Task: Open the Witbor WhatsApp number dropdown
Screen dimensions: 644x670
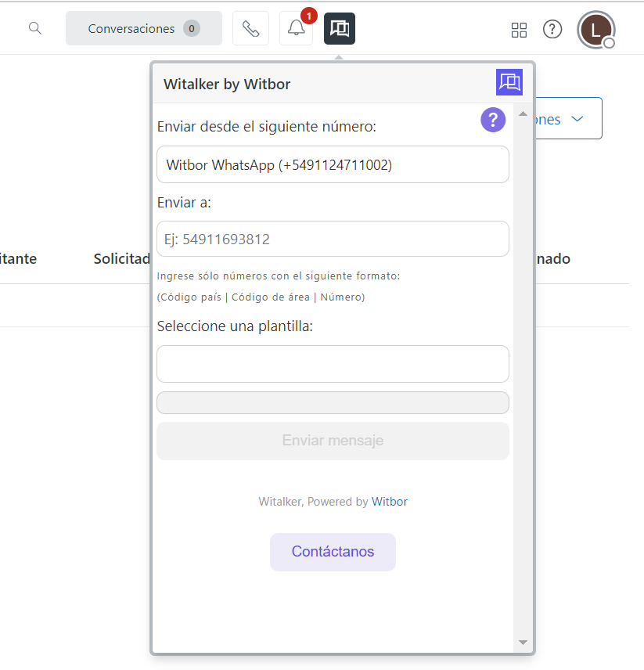Action: [333, 164]
